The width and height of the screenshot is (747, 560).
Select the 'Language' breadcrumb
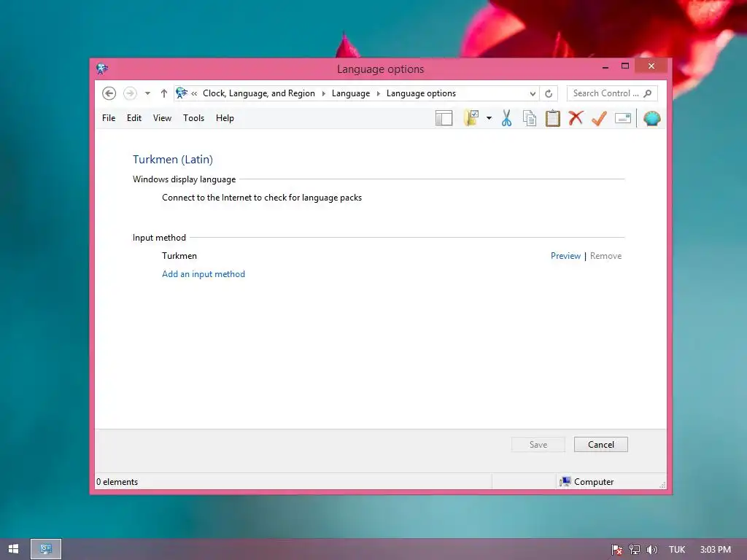click(351, 93)
